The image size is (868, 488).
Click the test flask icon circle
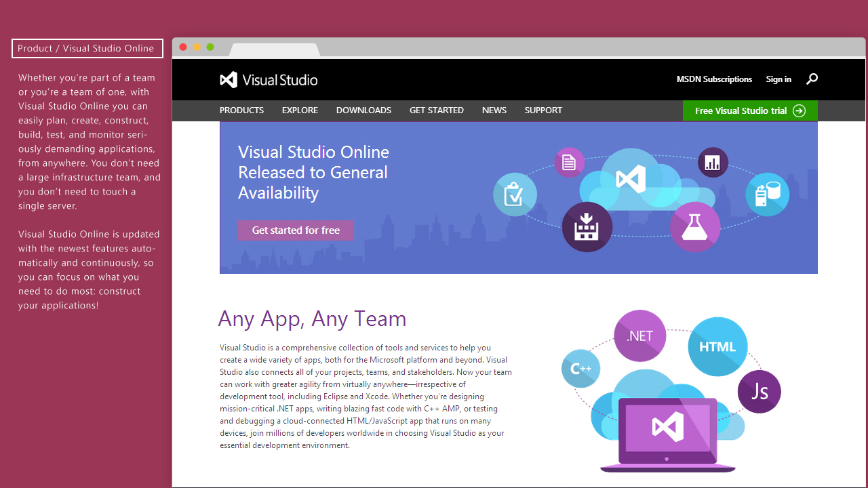[695, 227]
